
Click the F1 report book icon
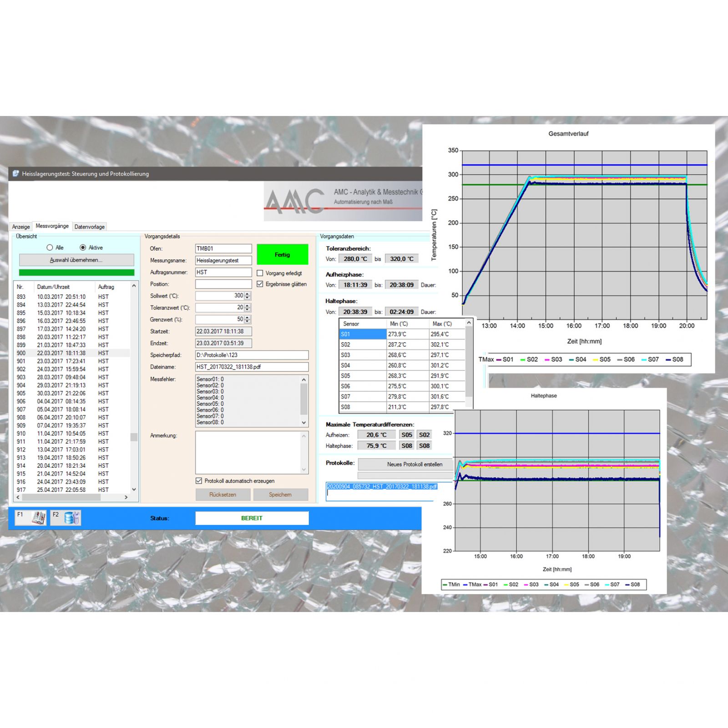[x=39, y=517]
